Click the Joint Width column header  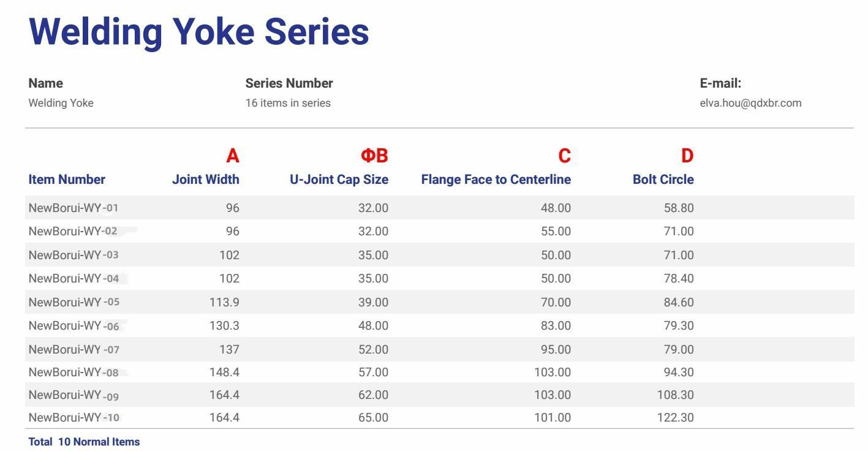(206, 180)
